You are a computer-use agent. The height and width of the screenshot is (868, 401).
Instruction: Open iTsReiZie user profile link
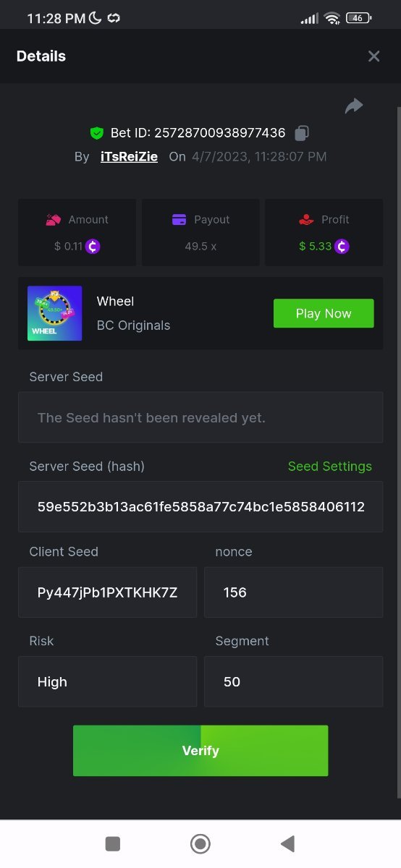[129, 156]
